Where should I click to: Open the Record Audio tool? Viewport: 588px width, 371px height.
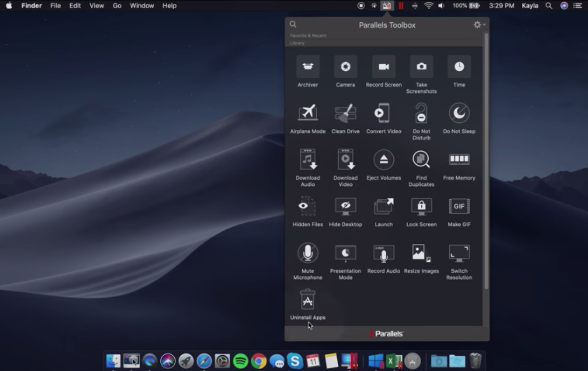(383, 253)
